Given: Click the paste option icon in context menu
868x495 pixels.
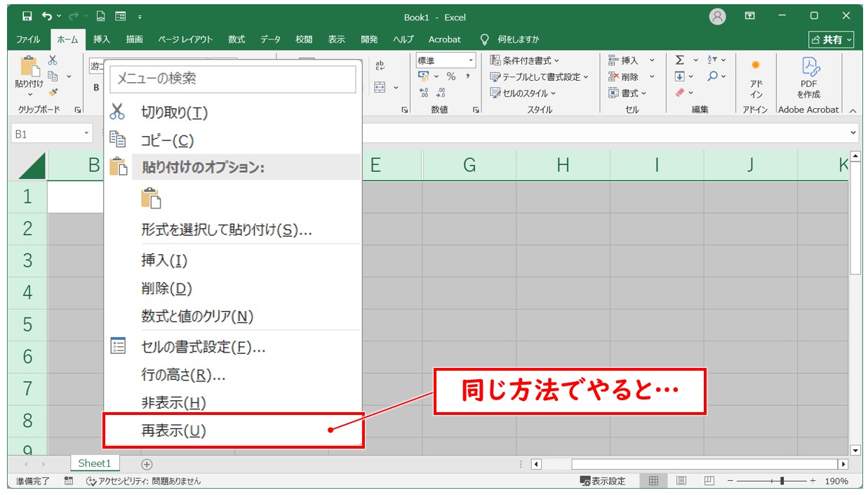Looking at the screenshot, I should tap(151, 199).
